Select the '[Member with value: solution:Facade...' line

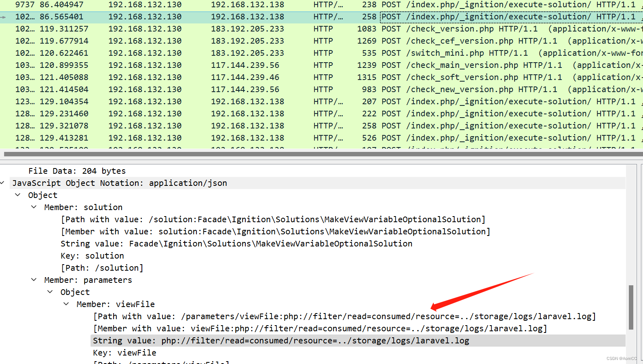tap(275, 231)
